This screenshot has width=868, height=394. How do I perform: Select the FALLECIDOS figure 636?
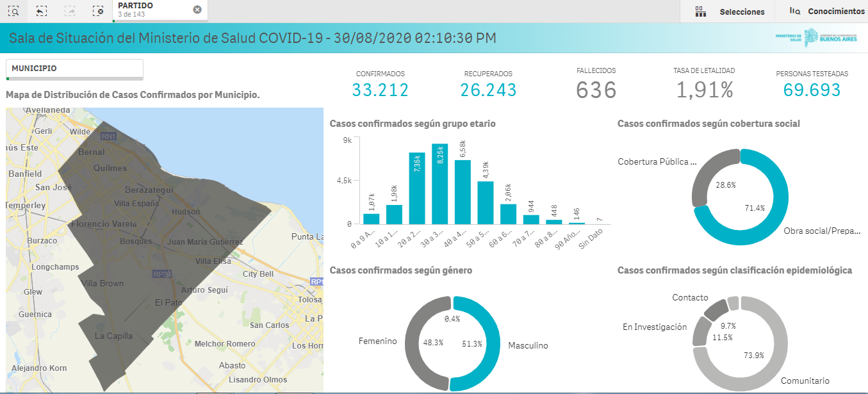click(x=596, y=90)
